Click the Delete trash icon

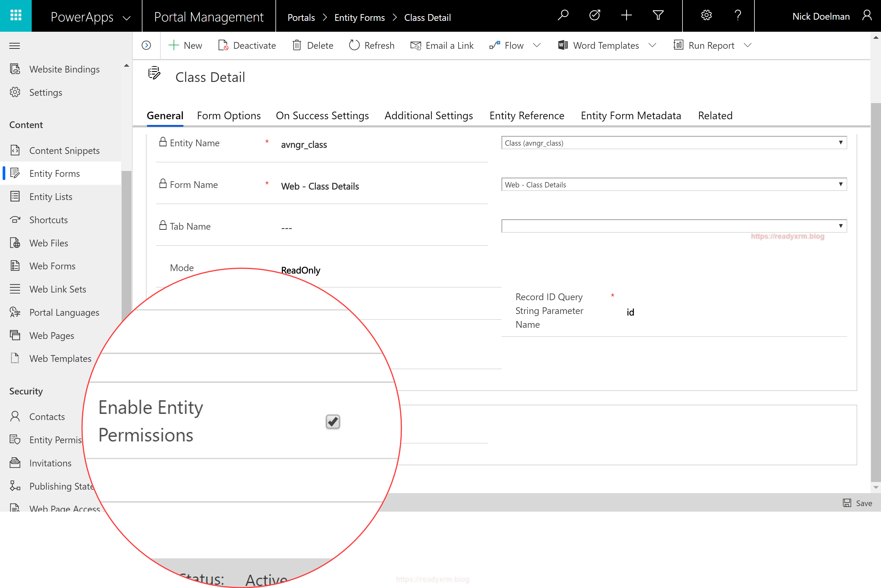pos(297,45)
